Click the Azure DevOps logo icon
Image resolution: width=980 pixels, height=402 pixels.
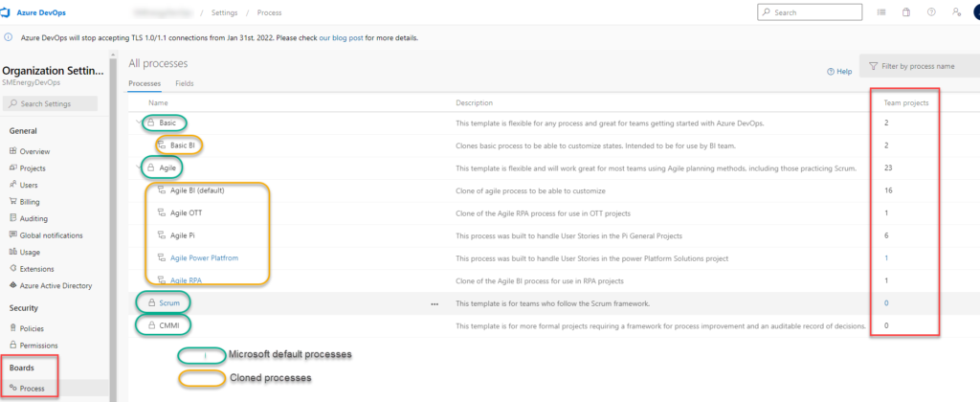click(5, 12)
